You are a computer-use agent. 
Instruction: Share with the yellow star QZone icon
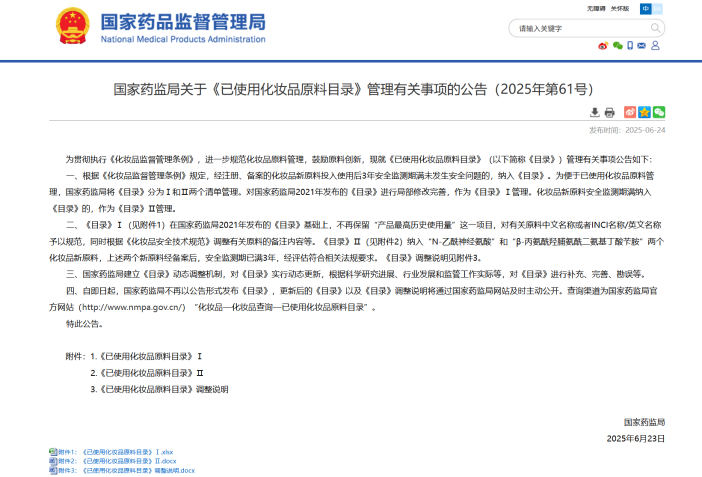tap(644, 112)
